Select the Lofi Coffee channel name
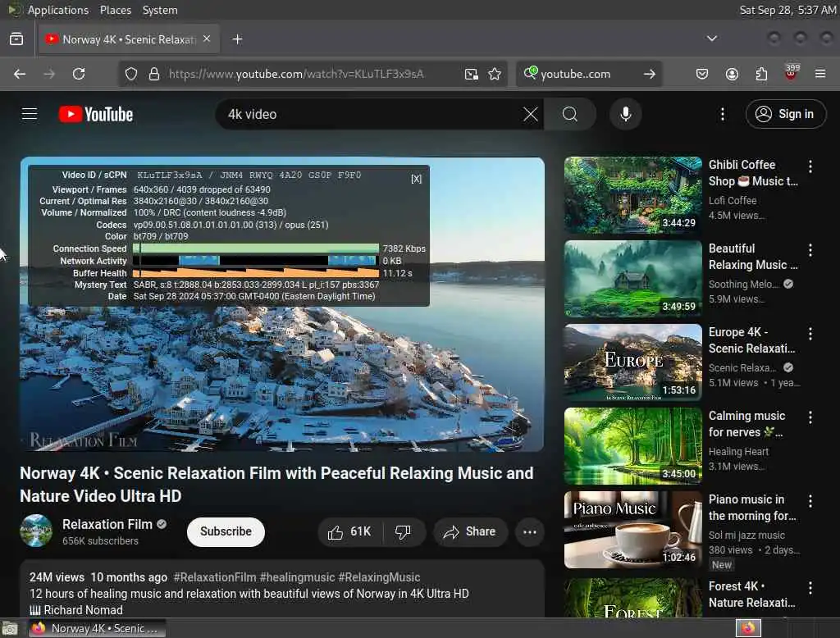This screenshot has height=638, width=840. [x=733, y=200]
